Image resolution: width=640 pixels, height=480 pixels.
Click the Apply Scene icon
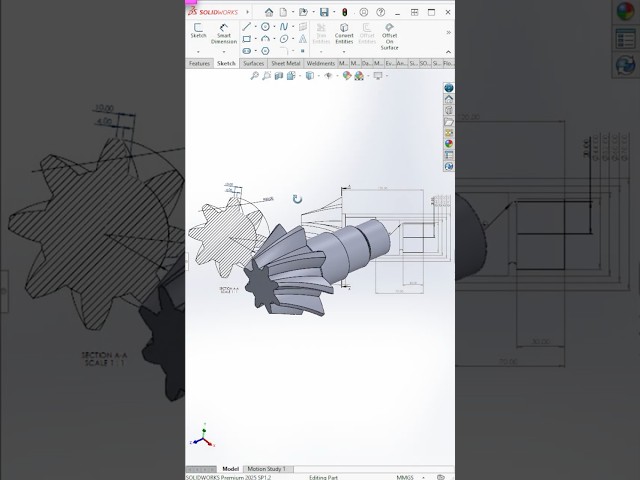pos(359,76)
